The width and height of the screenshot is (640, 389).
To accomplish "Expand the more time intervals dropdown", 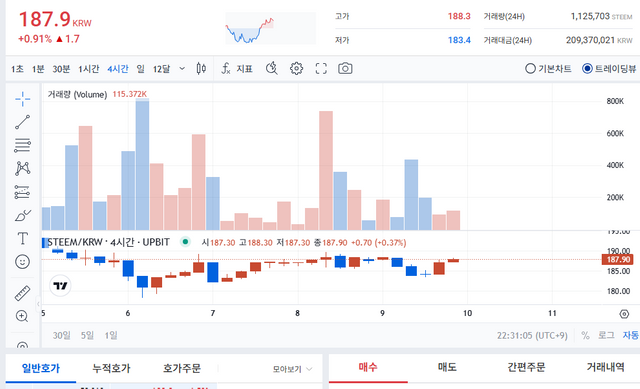I will (182, 69).
